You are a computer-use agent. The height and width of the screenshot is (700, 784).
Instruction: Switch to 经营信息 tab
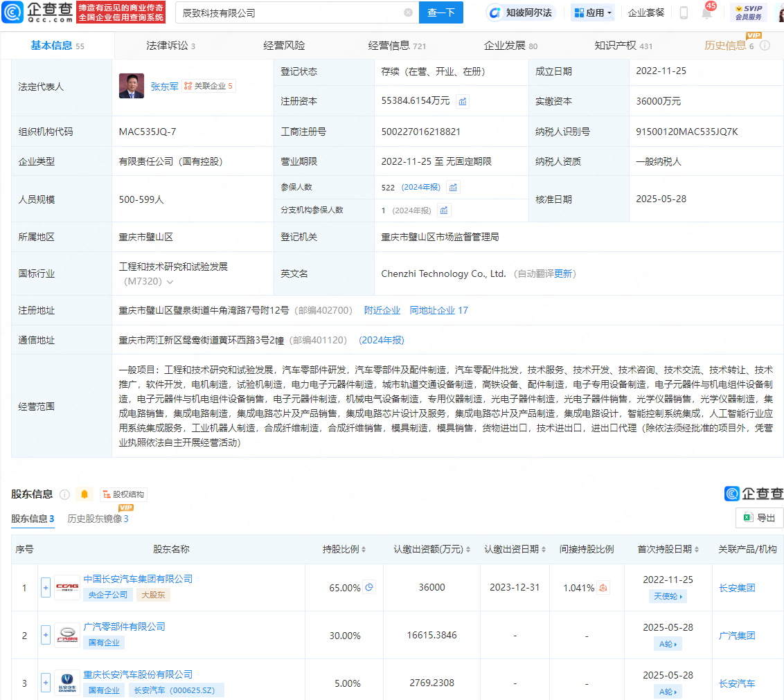point(397,46)
